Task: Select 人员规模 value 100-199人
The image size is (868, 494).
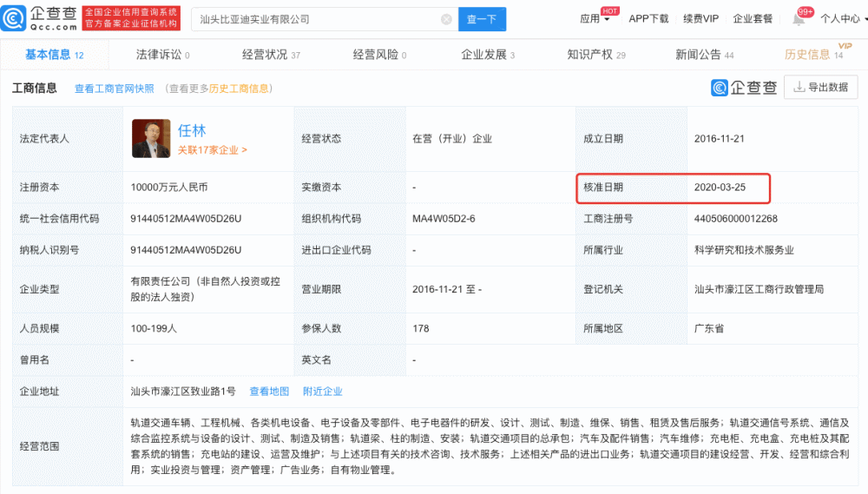Action: pos(154,328)
